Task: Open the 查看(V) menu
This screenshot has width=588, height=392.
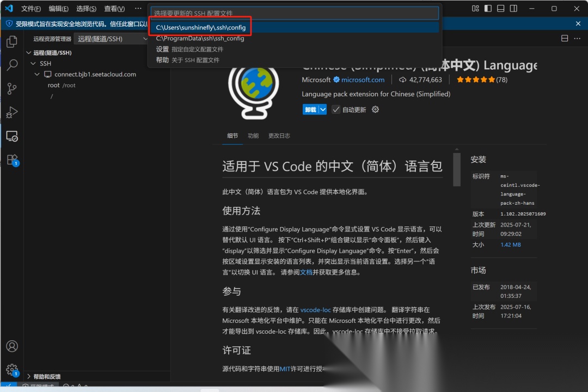Action: [x=114, y=9]
